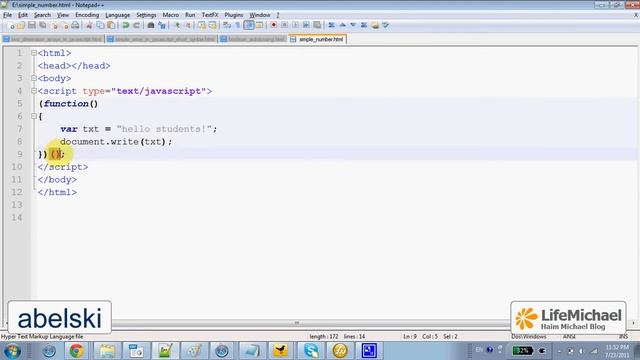Select the simple_number.html tab

[x=318, y=39]
